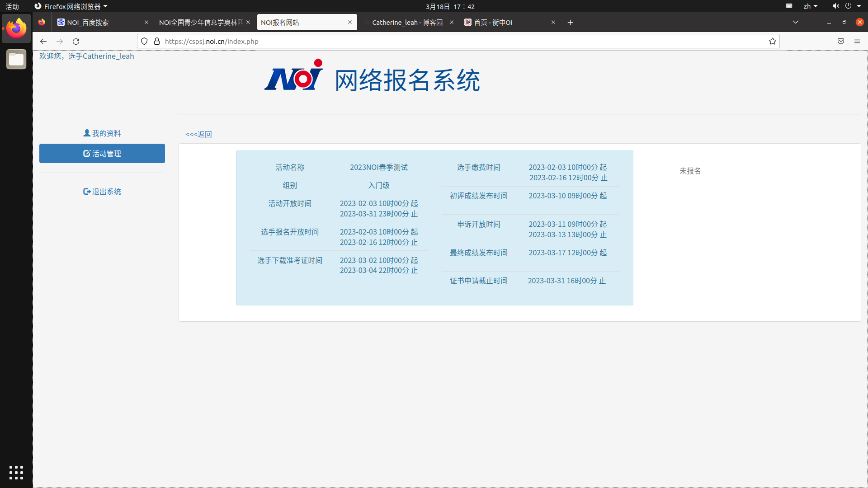
Task: Open new tab with plus button
Action: pyautogui.click(x=571, y=22)
